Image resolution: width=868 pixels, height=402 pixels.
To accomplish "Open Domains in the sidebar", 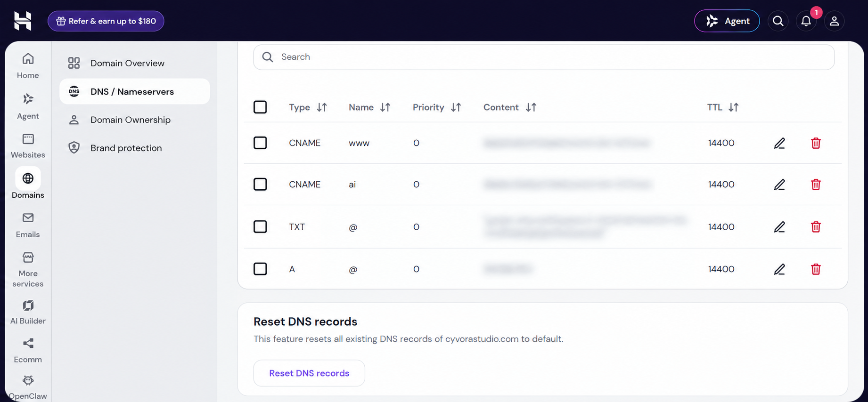I will [x=28, y=183].
